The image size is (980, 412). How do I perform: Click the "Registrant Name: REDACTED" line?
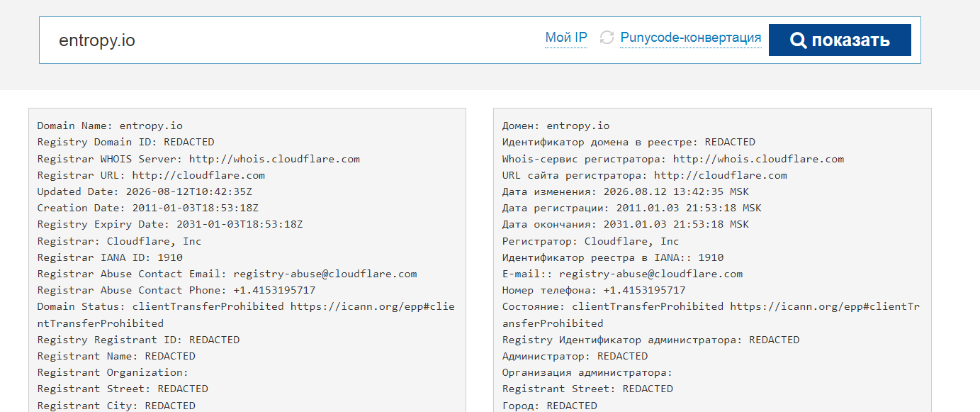116,356
